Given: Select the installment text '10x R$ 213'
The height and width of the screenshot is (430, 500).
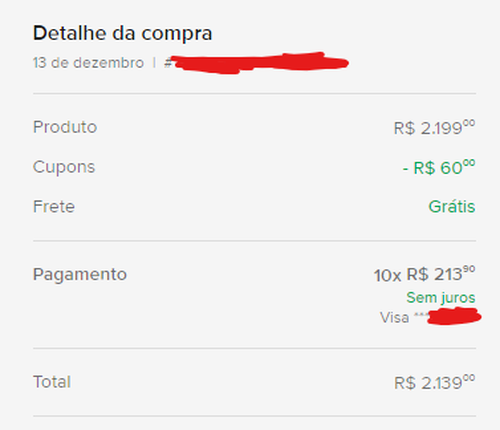Looking at the screenshot, I should pos(424,275).
